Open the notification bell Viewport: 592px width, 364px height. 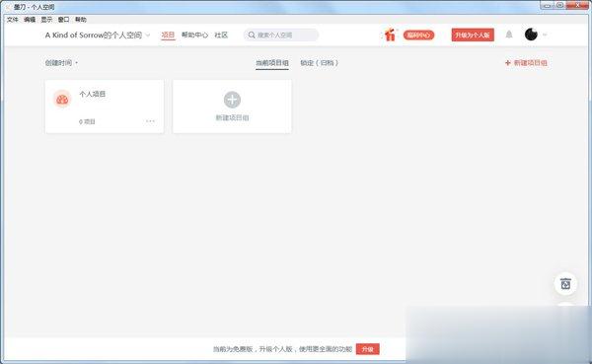[x=509, y=35]
